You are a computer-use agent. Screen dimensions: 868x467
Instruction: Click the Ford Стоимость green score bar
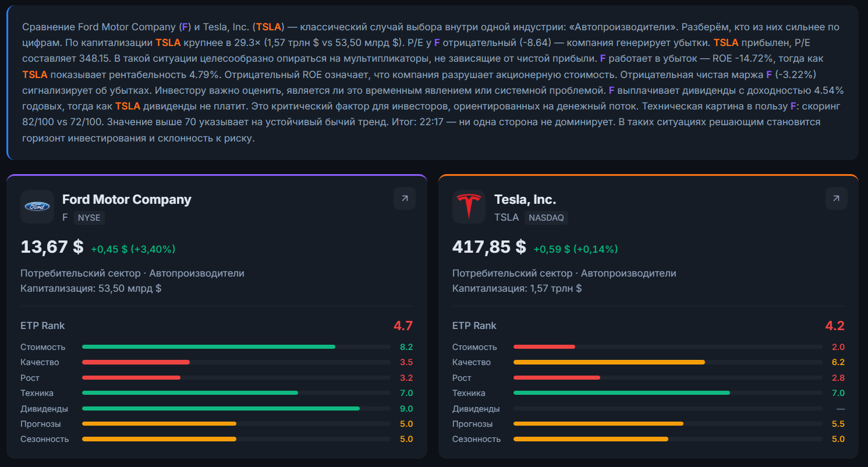pyautogui.click(x=209, y=347)
